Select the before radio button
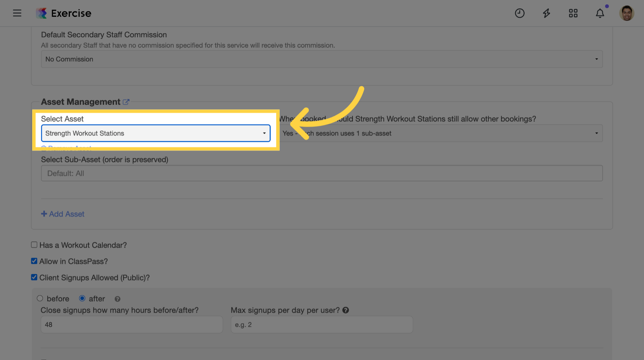Screen dimensions: 644x360 coord(40,298)
